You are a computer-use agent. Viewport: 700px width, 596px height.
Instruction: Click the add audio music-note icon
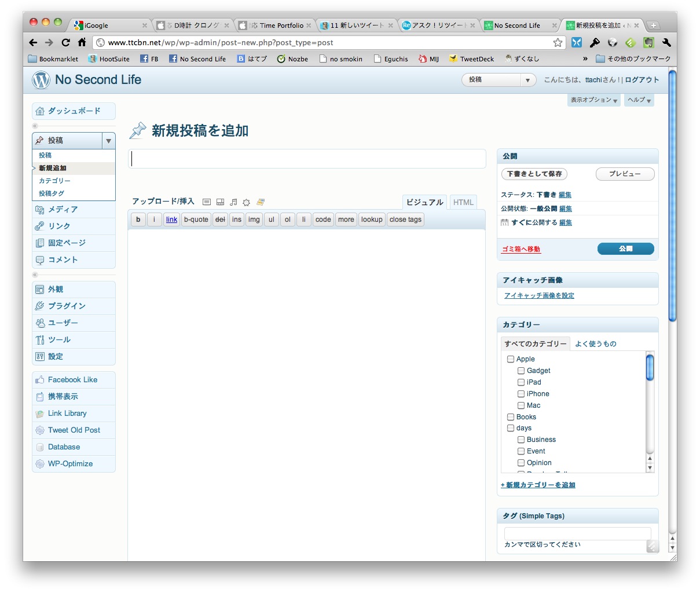click(x=233, y=202)
